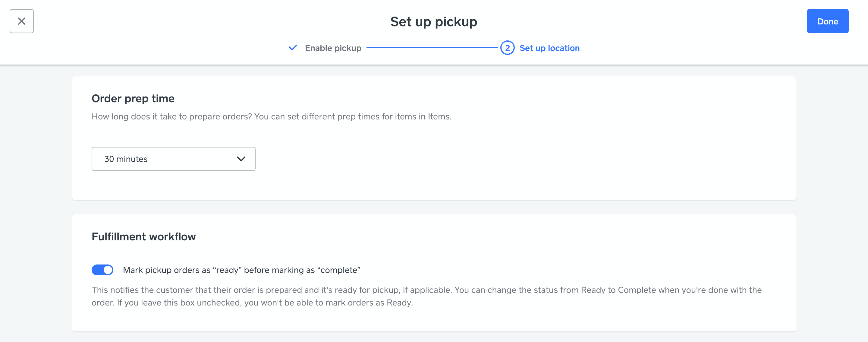Disable the mark-as-ready fulfillment toggle
The image size is (868, 342).
tap(102, 270)
